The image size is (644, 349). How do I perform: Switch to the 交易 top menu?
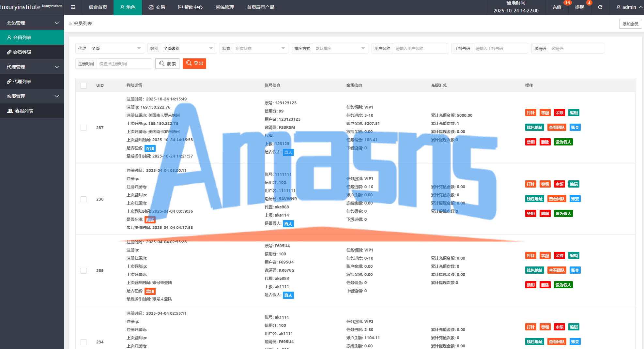tap(157, 7)
